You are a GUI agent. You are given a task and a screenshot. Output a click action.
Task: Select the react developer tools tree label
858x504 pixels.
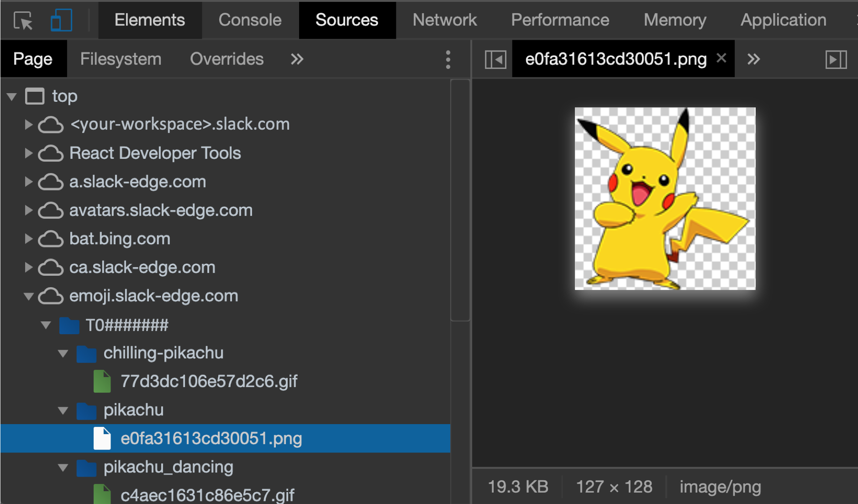coord(155,153)
